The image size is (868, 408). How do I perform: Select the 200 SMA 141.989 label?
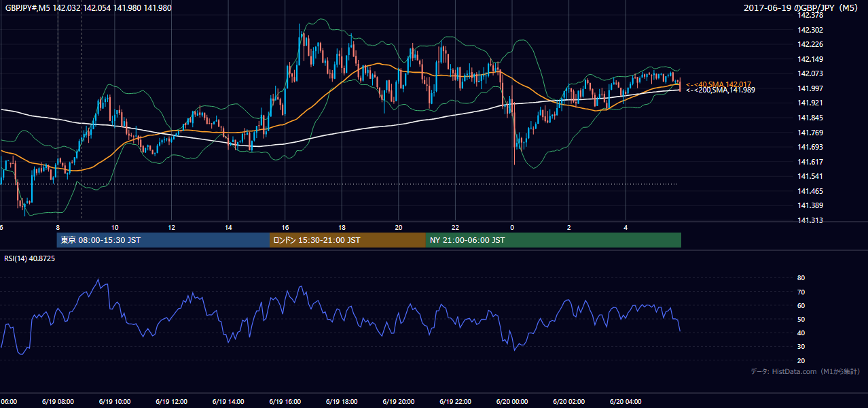(x=720, y=90)
